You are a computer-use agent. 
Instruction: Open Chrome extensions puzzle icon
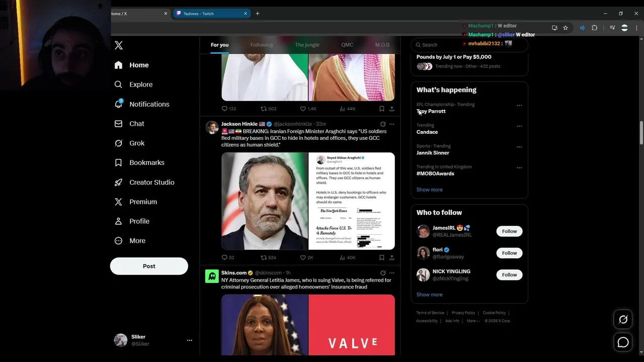(594, 28)
